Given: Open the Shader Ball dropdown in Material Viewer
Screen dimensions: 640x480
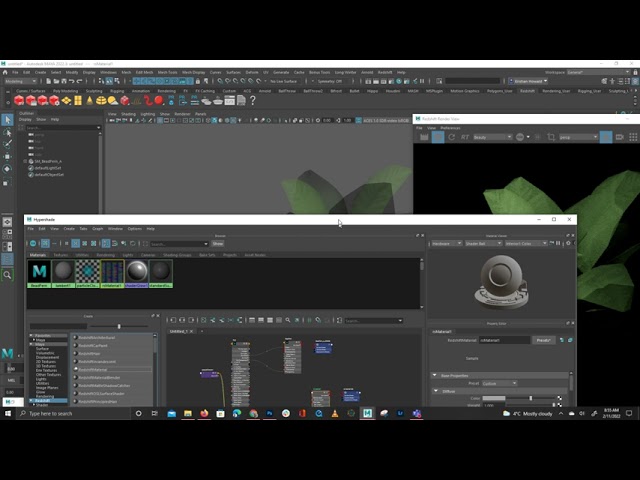Looking at the screenshot, I should click(x=483, y=243).
